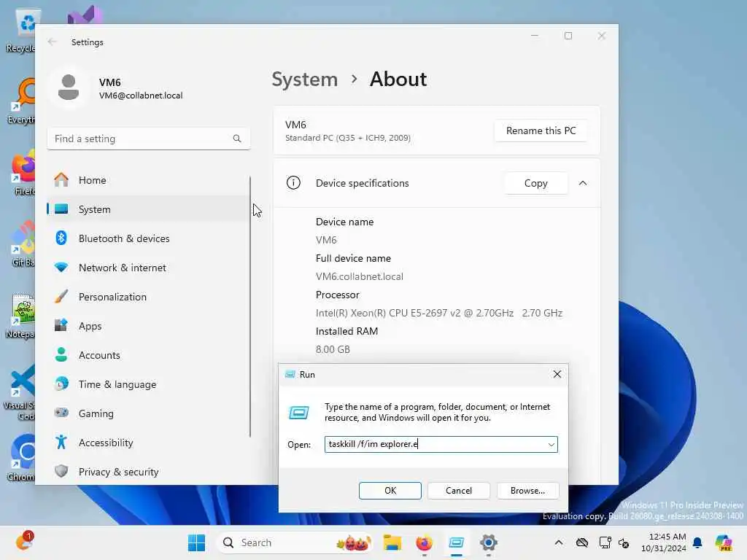This screenshot has height=560, width=747.
Task: Open Apps settings category
Action: pyautogui.click(x=147, y=326)
